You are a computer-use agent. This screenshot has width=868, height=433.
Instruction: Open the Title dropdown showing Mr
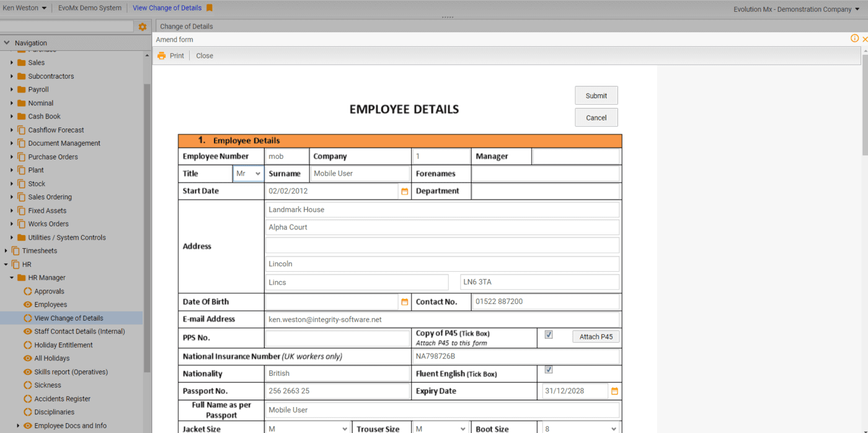249,174
